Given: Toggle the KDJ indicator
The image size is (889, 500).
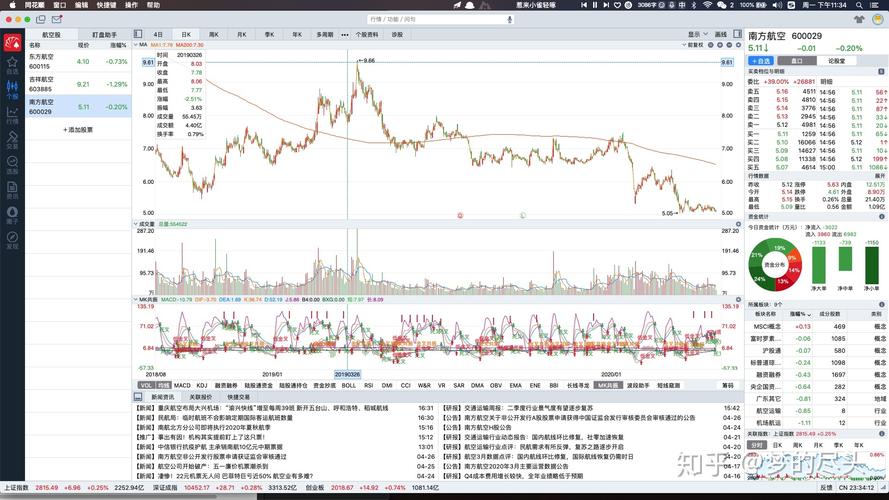Looking at the screenshot, I should 201,385.
